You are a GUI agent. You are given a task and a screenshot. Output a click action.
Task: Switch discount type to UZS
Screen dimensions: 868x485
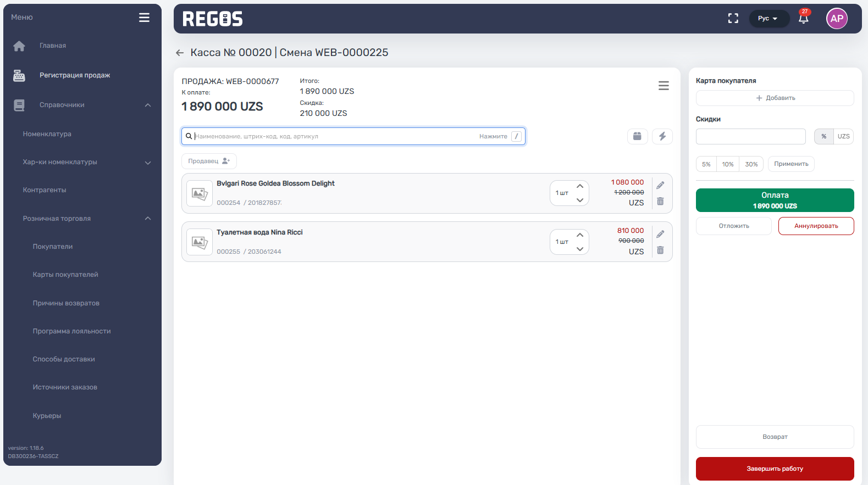pos(843,136)
